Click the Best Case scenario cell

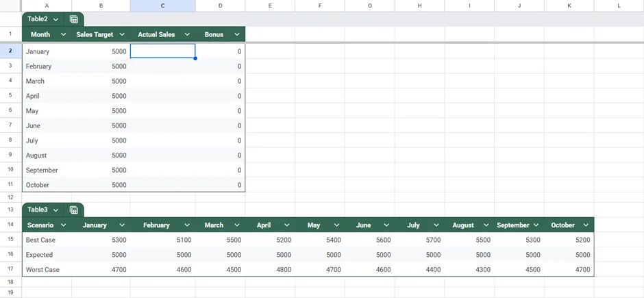[x=47, y=240]
